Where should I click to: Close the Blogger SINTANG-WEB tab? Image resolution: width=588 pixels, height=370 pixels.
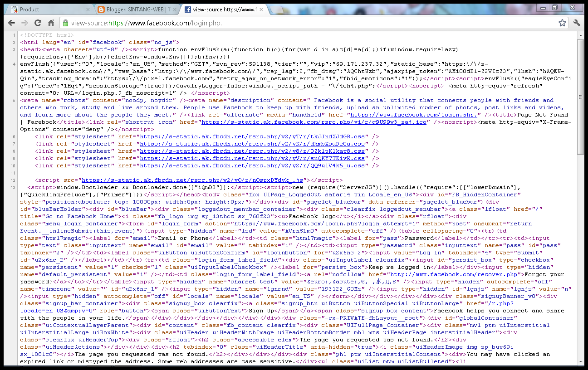[174, 10]
